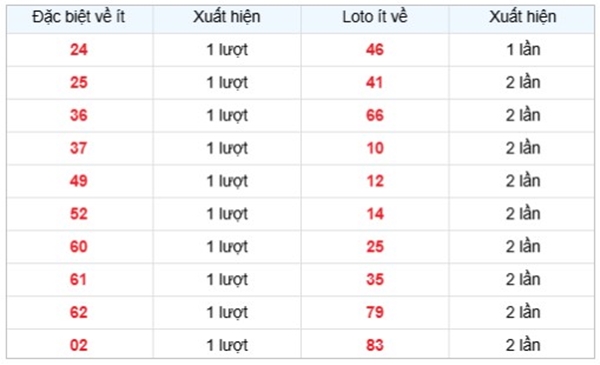
Task: Select loto number 41
Action: [x=375, y=83]
